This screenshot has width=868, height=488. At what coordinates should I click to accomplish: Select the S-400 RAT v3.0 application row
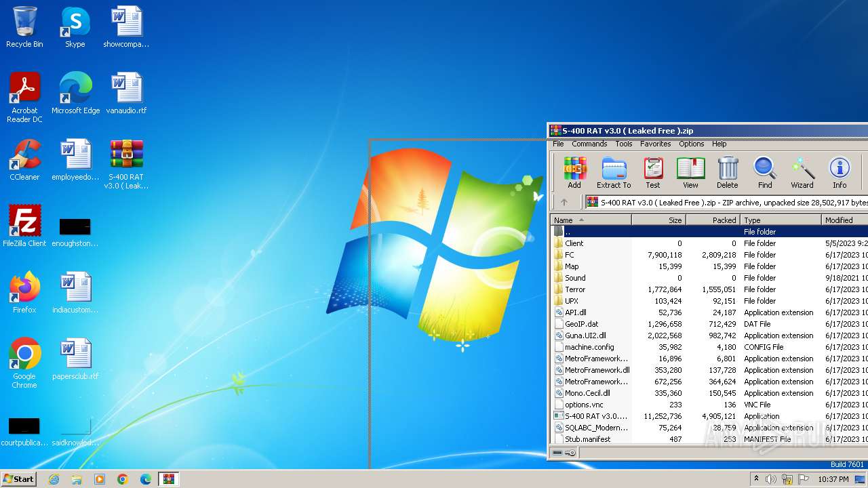pyautogui.click(x=709, y=416)
